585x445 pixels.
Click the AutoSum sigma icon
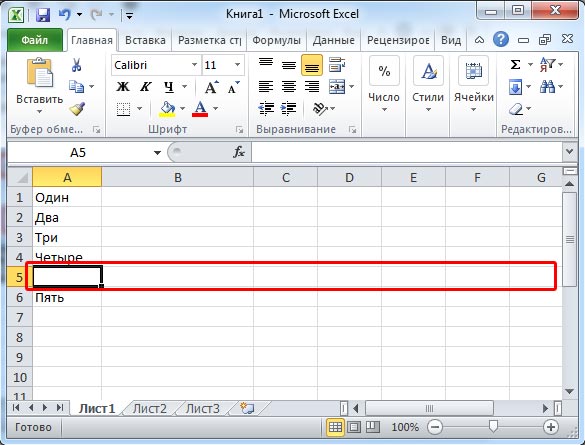tap(515, 65)
